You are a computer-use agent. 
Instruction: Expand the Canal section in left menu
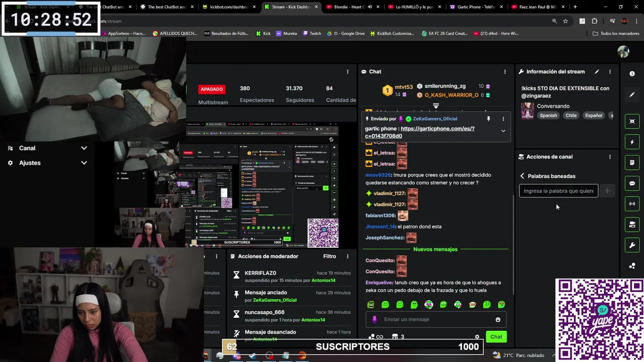pos(46,148)
